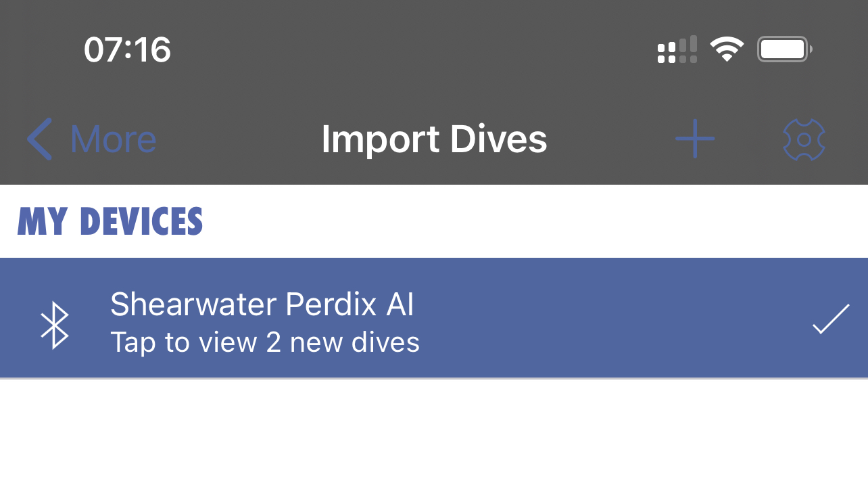Go back via the More label
The height and width of the screenshot is (502, 868).
pos(113,139)
